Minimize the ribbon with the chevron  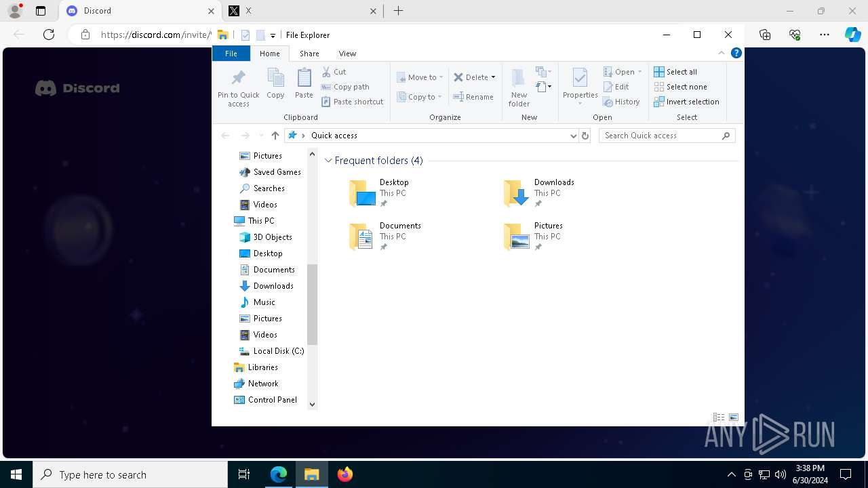(722, 53)
